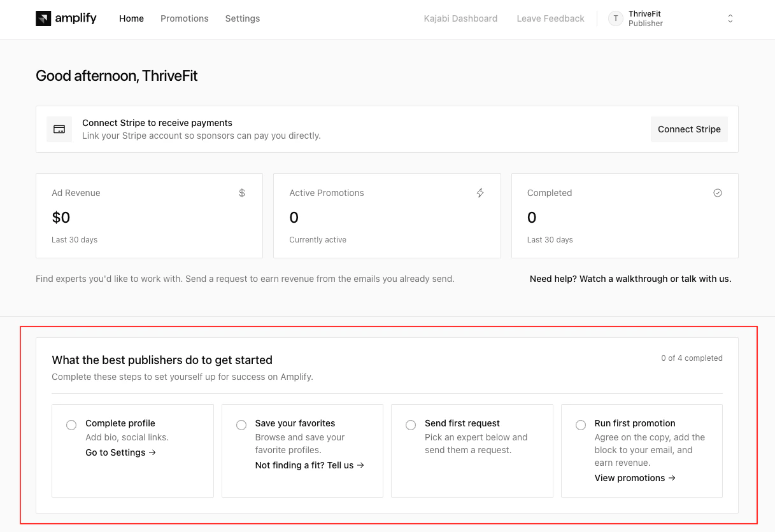Screen dimensions: 775x532
Task: Click 'What the best publishers do' heading
Action: [162, 360]
